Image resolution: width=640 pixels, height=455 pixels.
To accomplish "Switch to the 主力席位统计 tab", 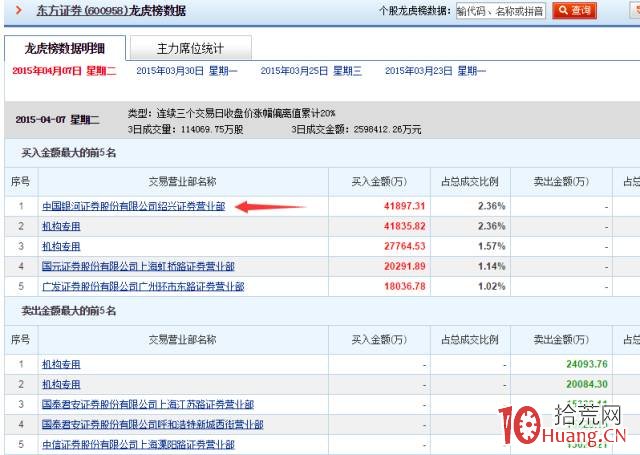I will coord(190,49).
